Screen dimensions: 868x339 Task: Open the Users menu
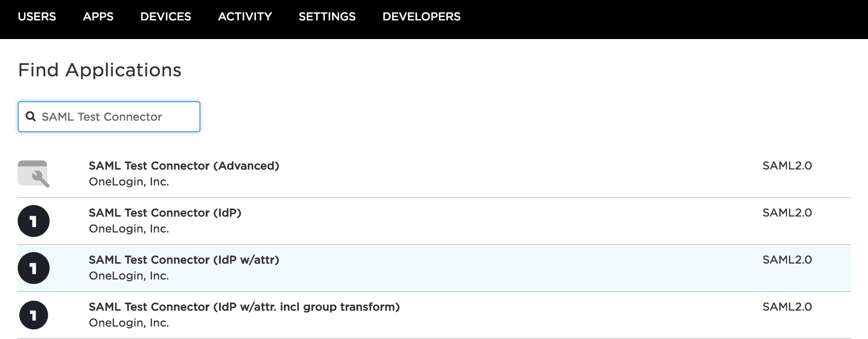coord(37,17)
